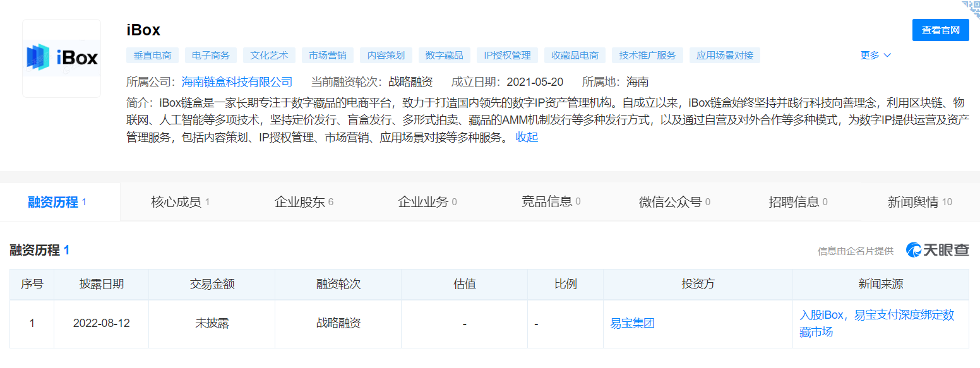Click the 融资轮次 column header

tap(338, 284)
